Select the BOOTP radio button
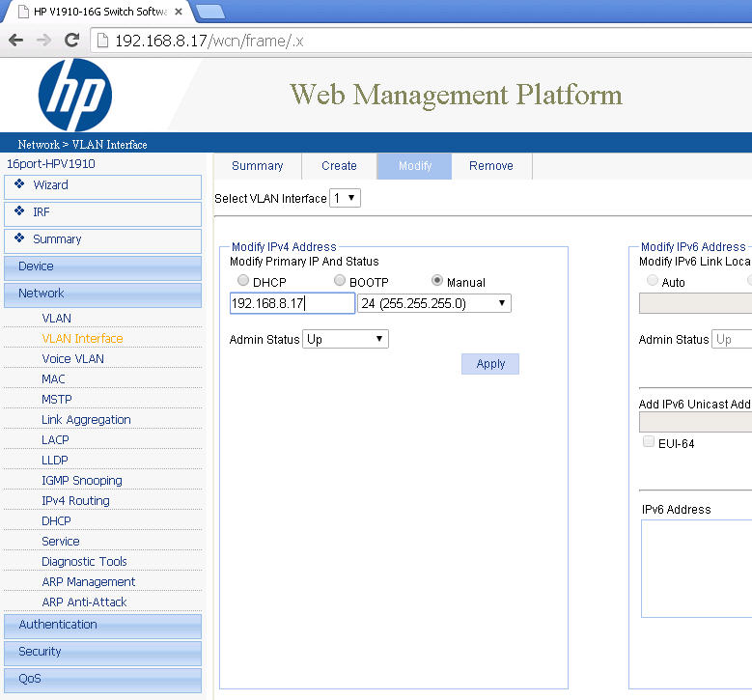The height and width of the screenshot is (700, 752). tap(340, 281)
